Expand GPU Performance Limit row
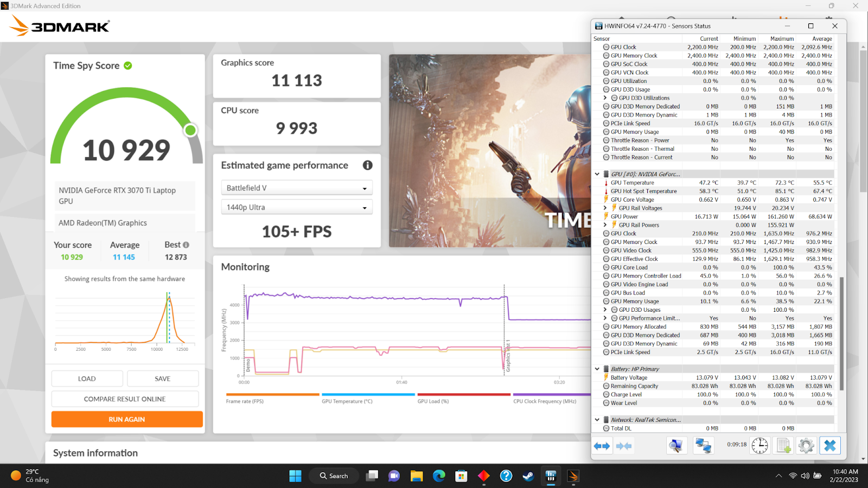 tap(605, 318)
